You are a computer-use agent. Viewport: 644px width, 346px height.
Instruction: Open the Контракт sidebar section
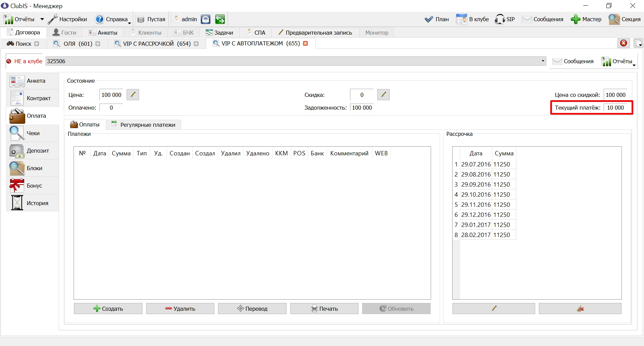point(33,98)
